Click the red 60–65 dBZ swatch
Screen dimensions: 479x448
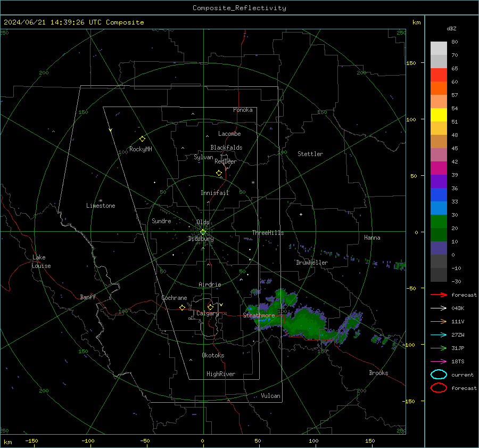[439, 75]
